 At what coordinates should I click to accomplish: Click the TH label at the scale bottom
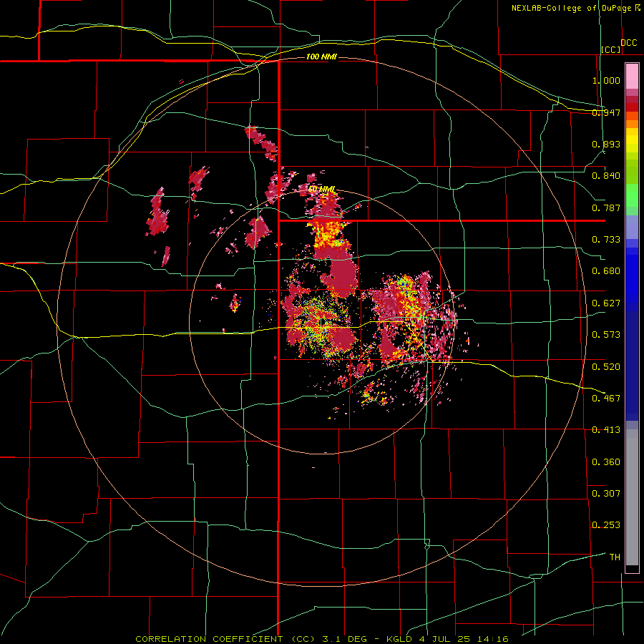[615, 557]
